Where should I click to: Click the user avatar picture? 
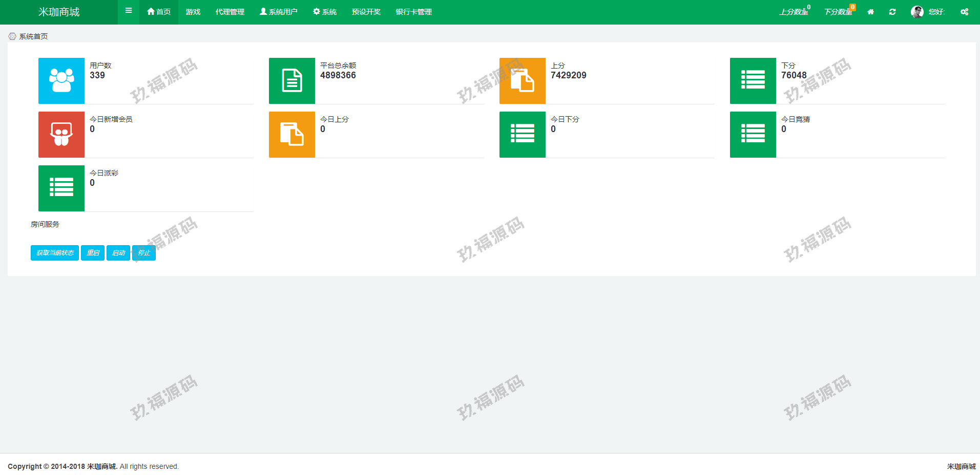click(917, 12)
